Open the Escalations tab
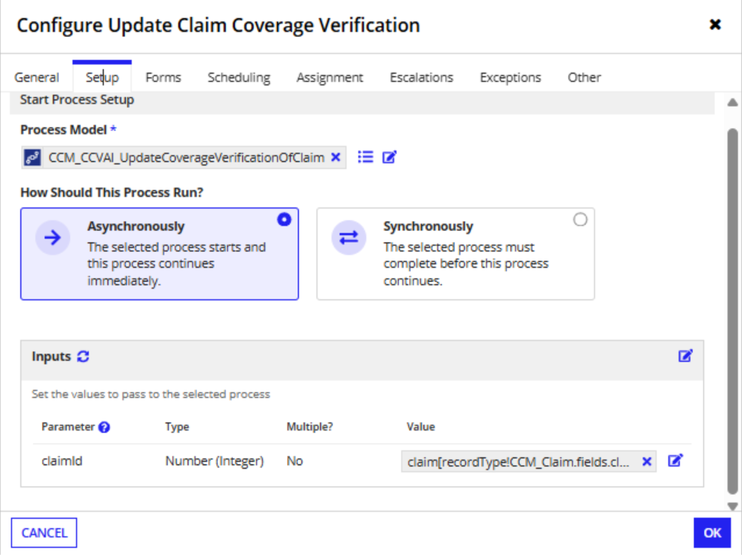 421,77
